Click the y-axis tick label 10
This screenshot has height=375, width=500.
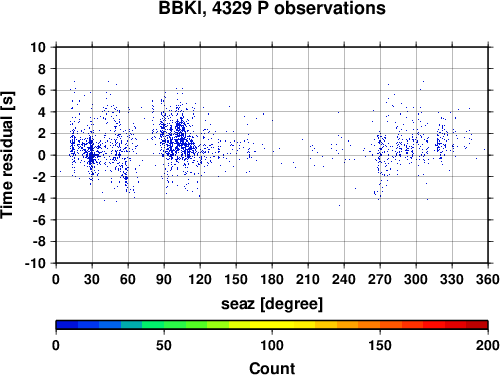tap(38, 47)
